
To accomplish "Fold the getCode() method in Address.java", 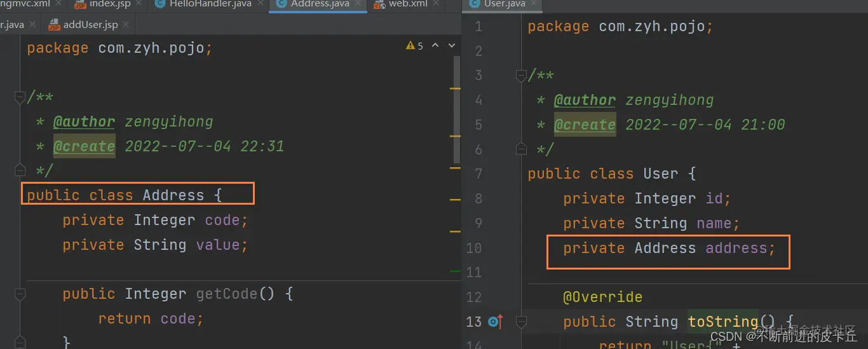I will click(x=20, y=294).
